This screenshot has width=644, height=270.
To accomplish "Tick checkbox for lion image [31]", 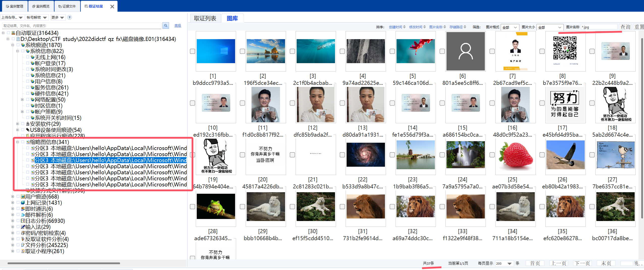I will [342, 207].
